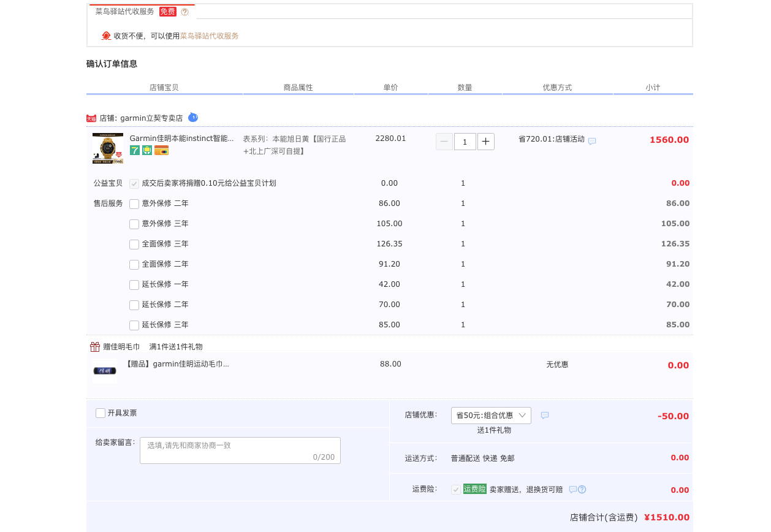Click subtotal 1560.00 in red
This screenshot has width=771, height=532.
(x=669, y=140)
